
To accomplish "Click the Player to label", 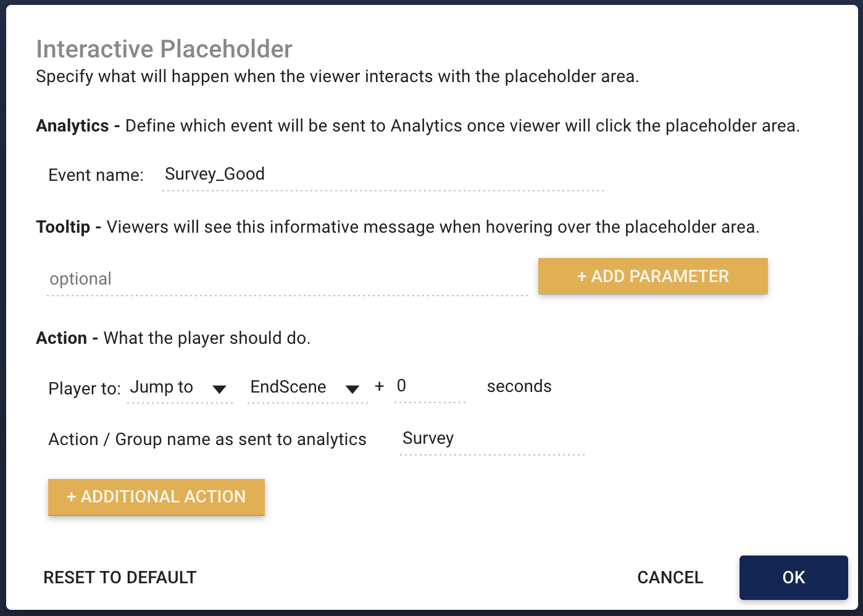I will click(85, 389).
